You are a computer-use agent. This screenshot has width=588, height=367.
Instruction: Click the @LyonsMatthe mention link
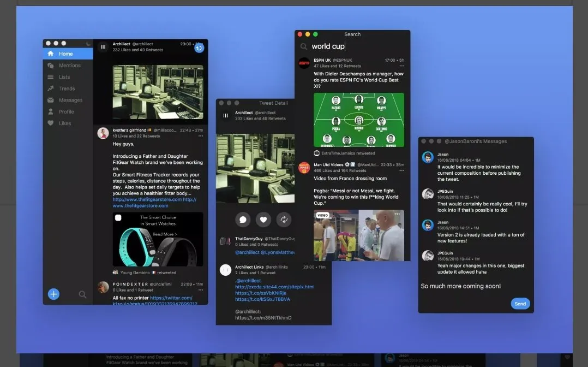(278, 252)
